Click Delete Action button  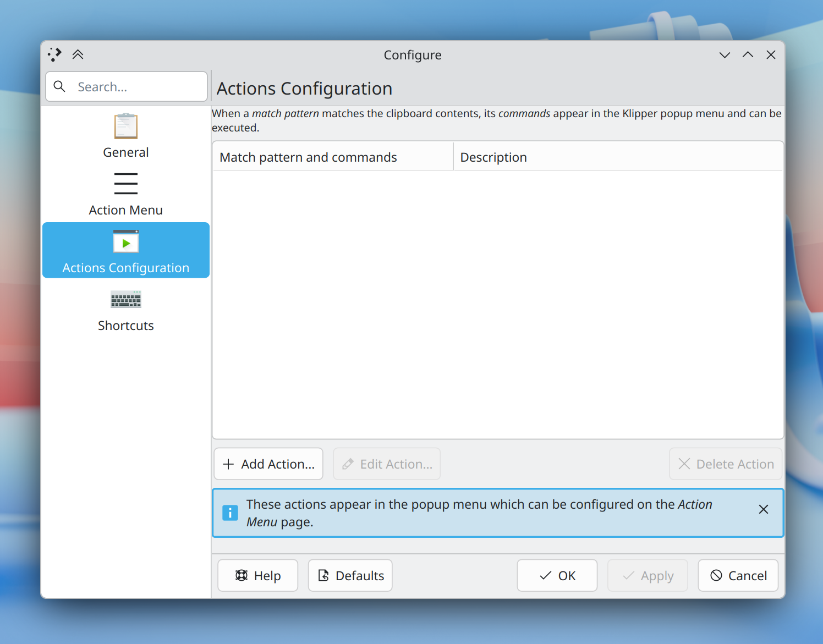point(726,464)
